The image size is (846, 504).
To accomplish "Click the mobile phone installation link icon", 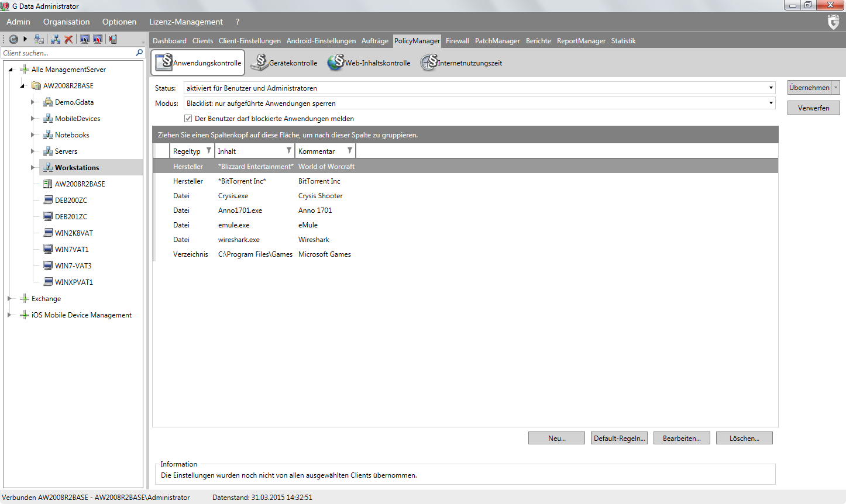I will (x=113, y=39).
